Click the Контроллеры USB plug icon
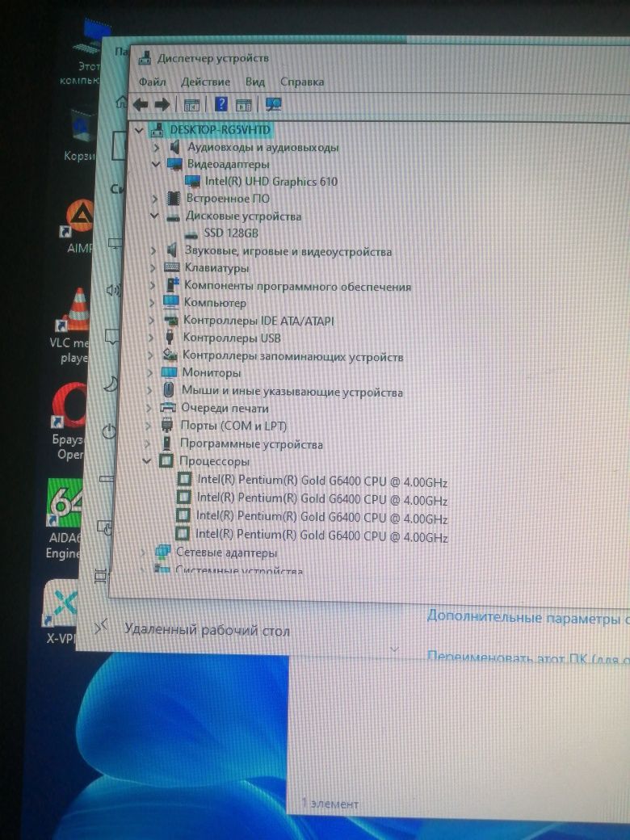The width and height of the screenshot is (630, 840). (170, 337)
